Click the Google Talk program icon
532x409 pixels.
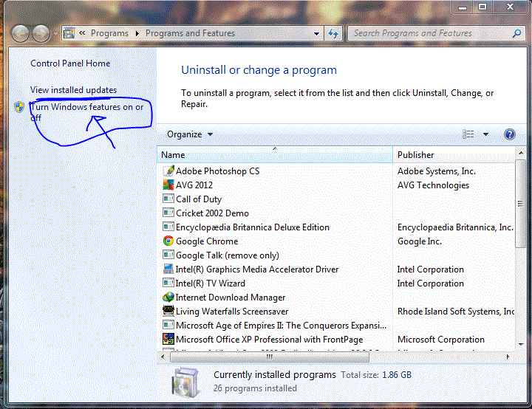pyautogui.click(x=168, y=255)
